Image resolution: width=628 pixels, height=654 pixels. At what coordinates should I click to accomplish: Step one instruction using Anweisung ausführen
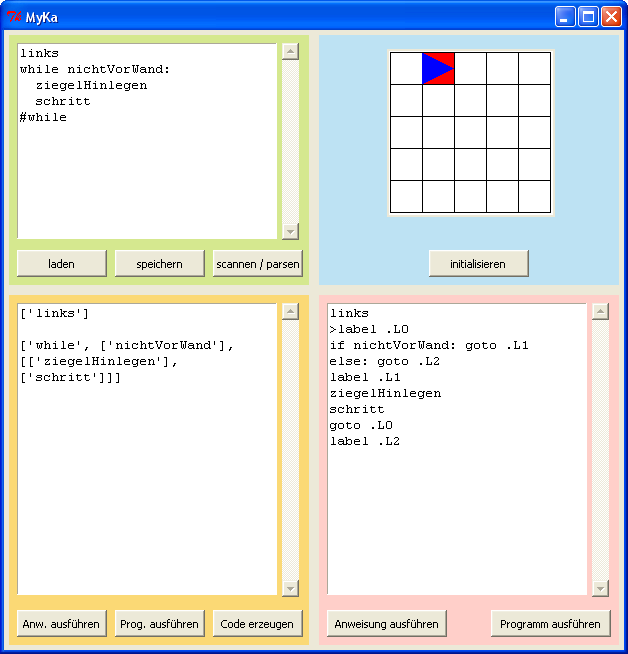point(387,624)
